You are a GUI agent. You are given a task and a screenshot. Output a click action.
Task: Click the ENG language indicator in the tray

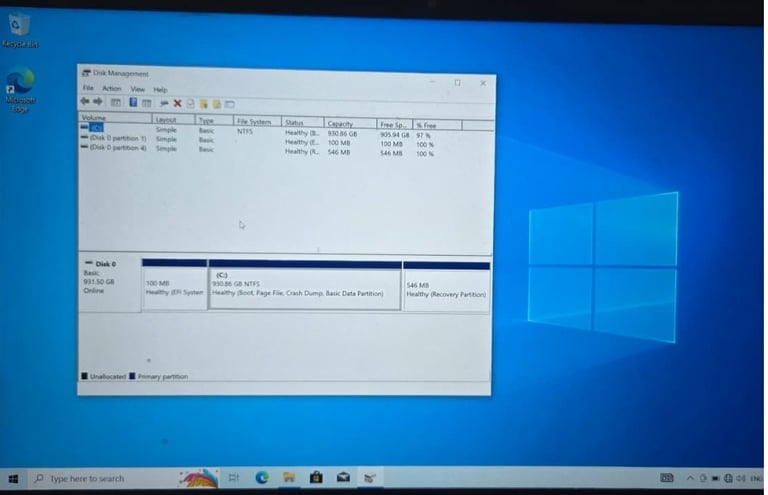pos(756,478)
